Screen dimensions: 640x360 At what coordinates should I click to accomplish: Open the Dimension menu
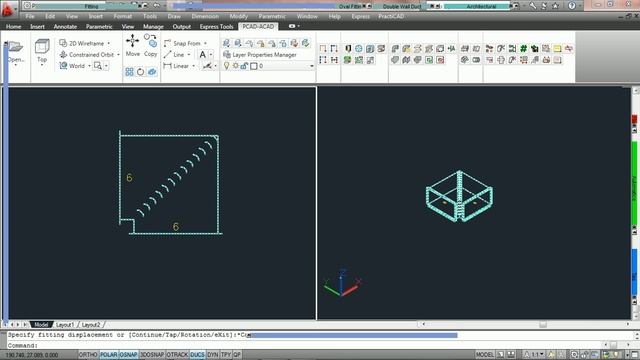click(x=205, y=16)
